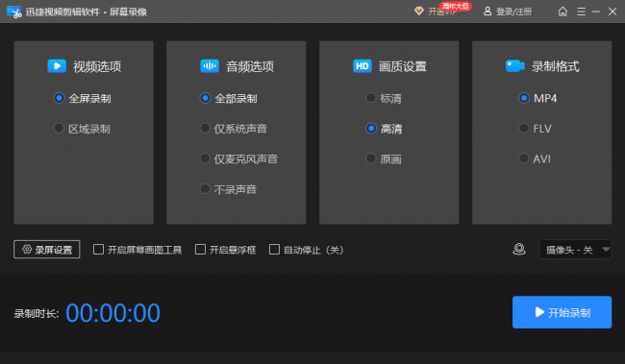Image resolution: width=625 pixels, height=364 pixels.
Task: Click the user profile icon
Action: tap(487, 12)
